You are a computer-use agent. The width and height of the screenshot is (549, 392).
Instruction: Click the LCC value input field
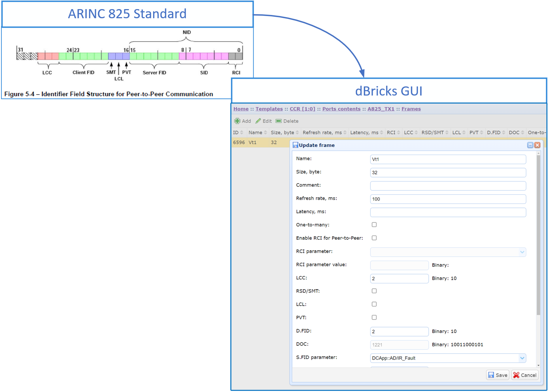pyautogui.click(x=400, y=279)
